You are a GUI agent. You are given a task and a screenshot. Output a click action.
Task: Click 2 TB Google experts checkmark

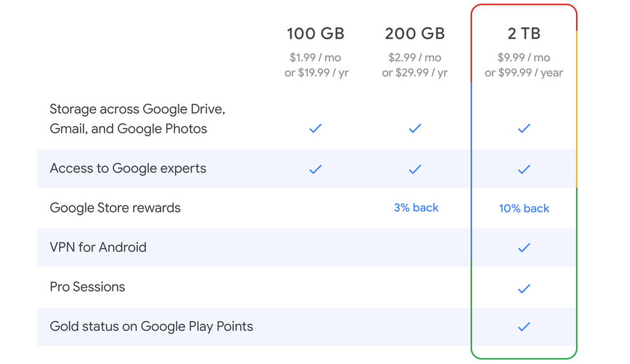(524, 169)
